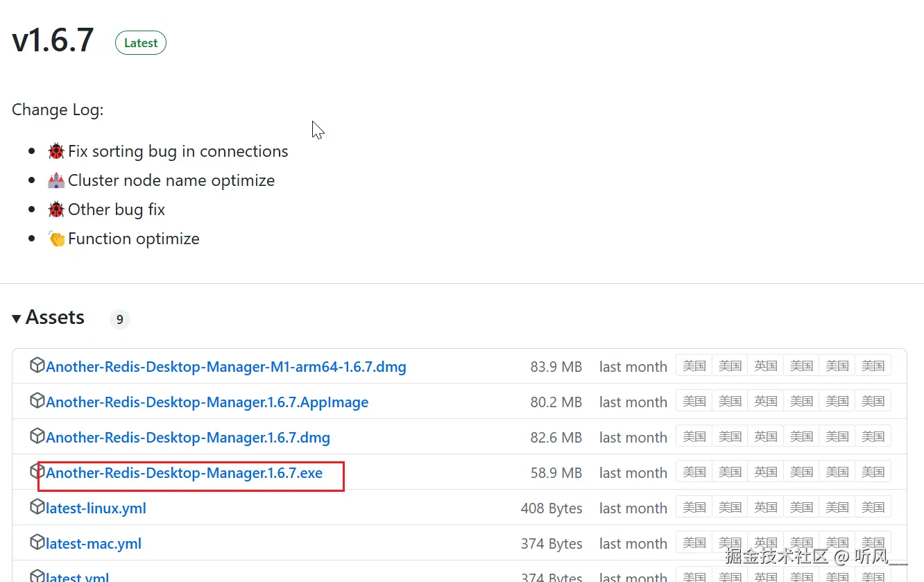Click the 82.6 MB file size

point(556,438)
